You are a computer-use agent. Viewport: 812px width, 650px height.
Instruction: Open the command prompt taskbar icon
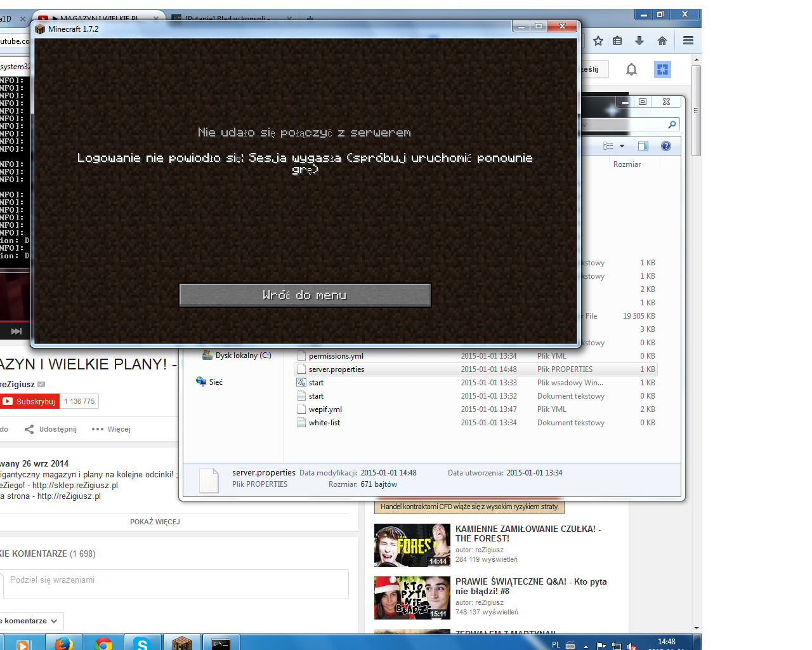point(221,643)
